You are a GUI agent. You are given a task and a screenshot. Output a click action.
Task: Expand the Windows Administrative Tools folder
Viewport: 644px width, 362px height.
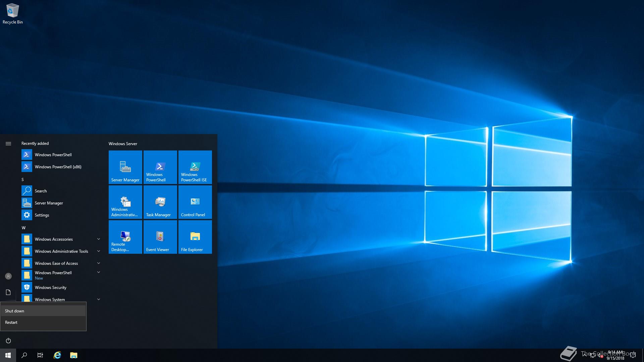[62, 251]
